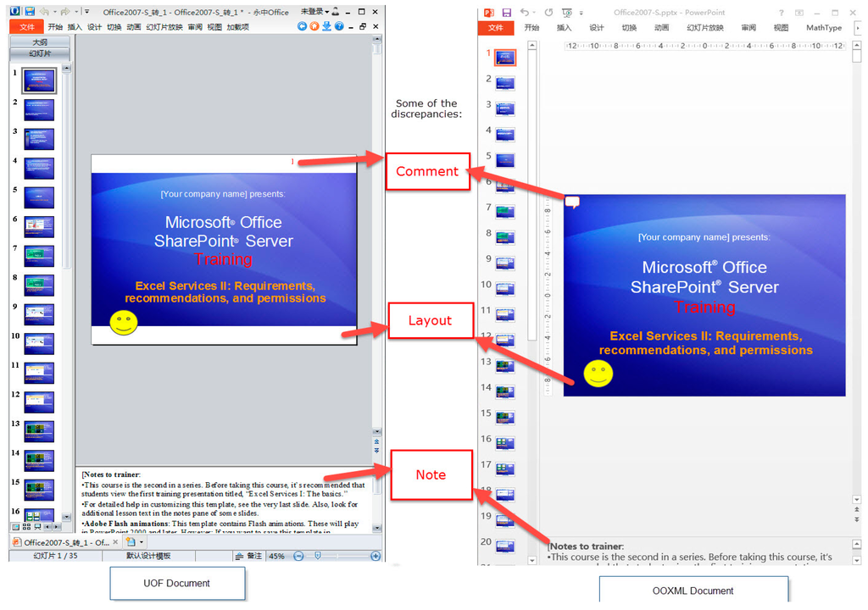The height and width of the screenshot is (610, 868).
Task: Select slide 1 thumbnail in PowerPoint
Action: point(505,58)
